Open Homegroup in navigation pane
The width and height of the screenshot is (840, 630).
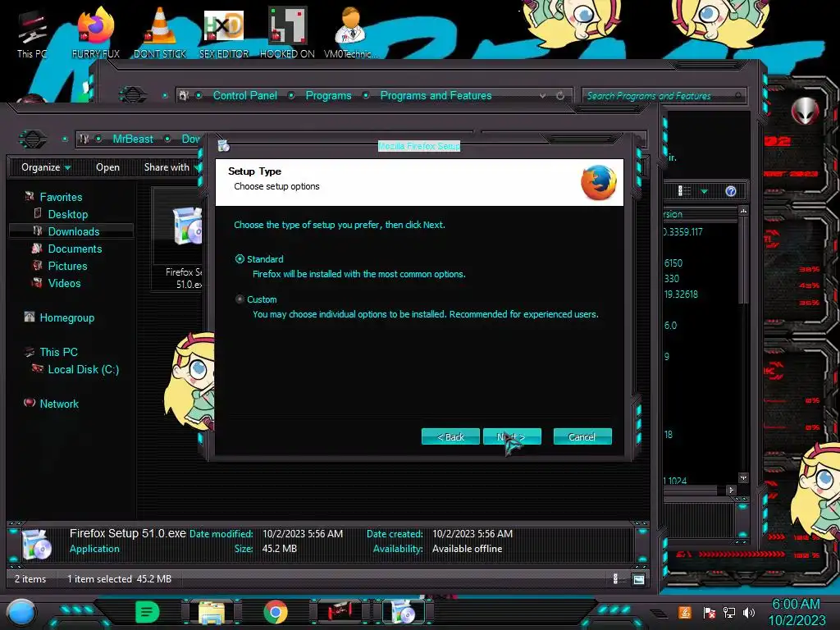[66, 317]
